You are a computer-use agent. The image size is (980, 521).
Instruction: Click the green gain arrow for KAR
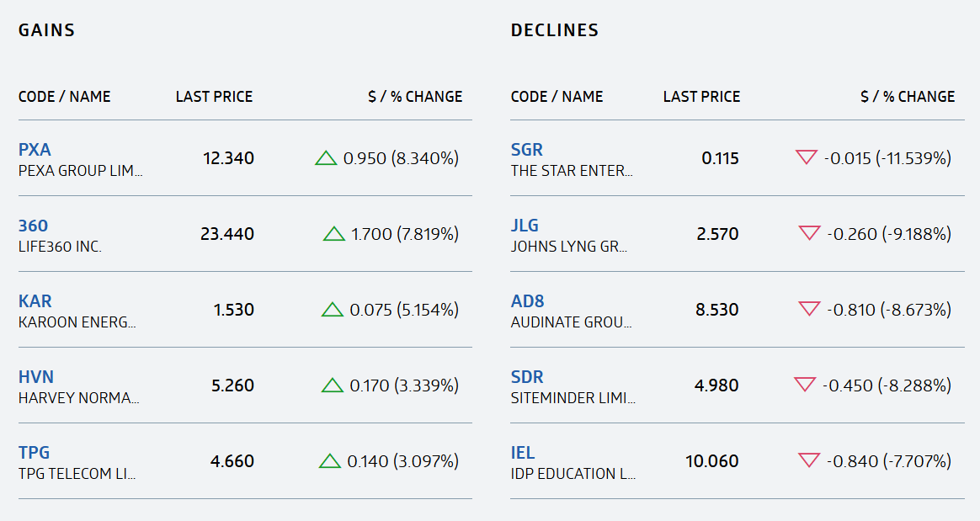(333, 309)
